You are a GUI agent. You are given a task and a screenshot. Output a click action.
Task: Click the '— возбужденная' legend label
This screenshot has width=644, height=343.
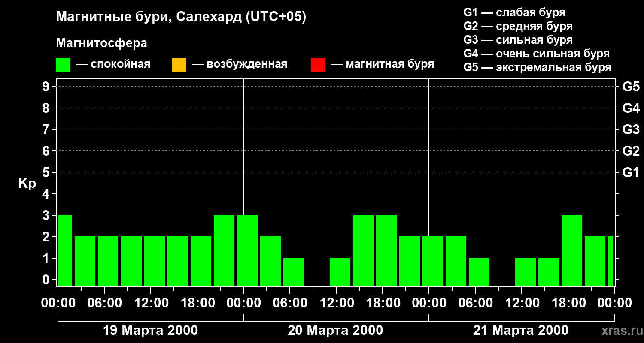[240, 64]
